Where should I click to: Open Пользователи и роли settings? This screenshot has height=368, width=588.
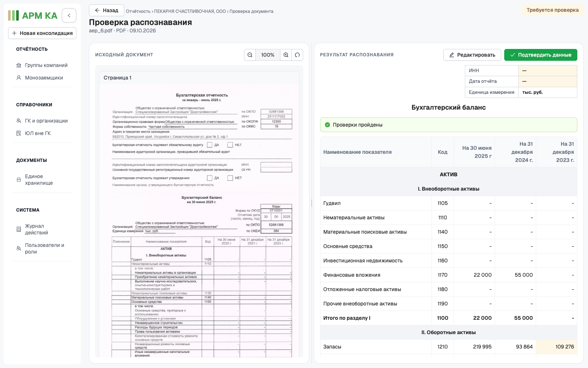[42, 248]
